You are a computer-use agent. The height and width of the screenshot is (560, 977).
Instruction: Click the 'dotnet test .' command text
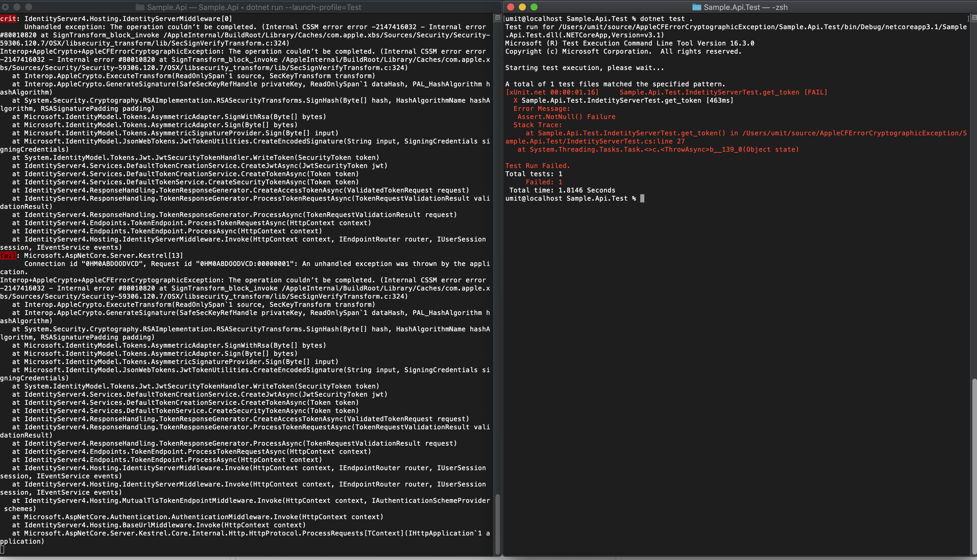[666, 18]
